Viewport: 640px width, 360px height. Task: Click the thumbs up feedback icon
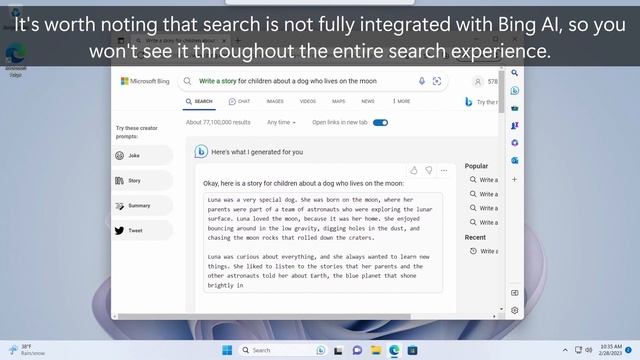414,170
